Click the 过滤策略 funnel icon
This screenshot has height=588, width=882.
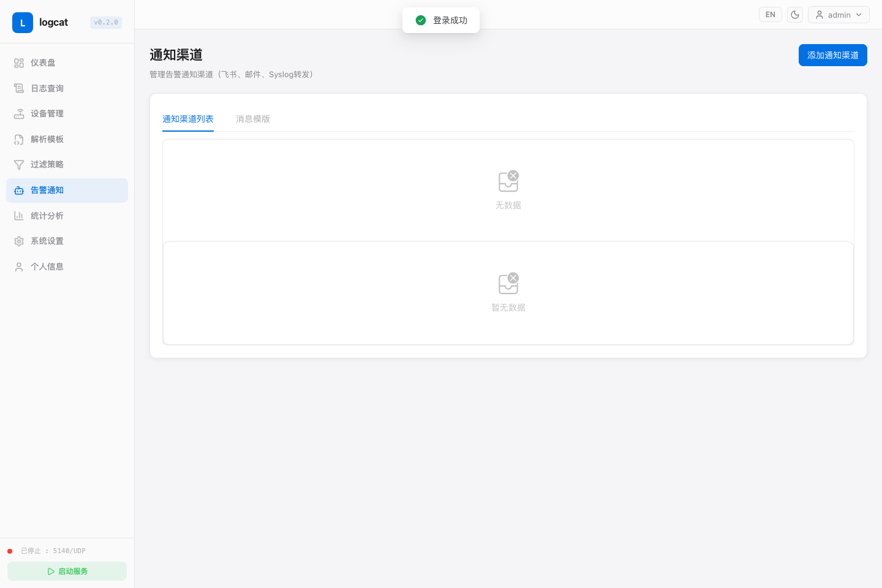click(19, 165)
